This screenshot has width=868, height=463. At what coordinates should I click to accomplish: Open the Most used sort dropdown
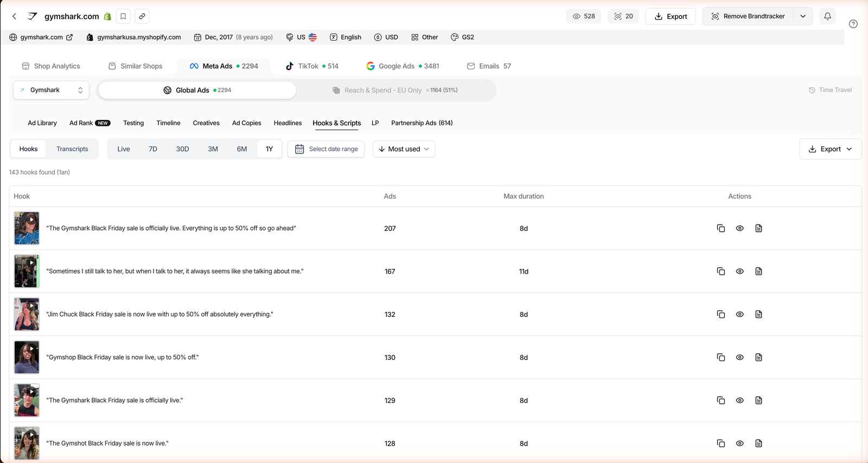[x=404, y=149]
